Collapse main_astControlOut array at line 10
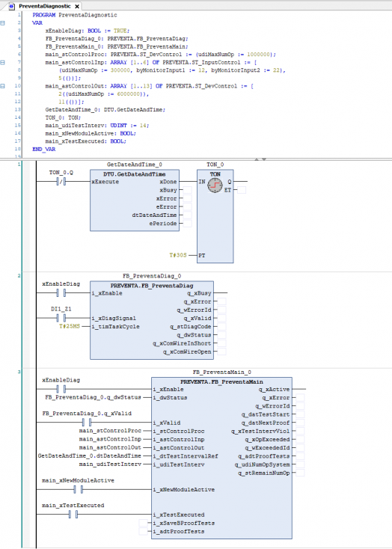The image size is (392, 549). click(3, 86)
